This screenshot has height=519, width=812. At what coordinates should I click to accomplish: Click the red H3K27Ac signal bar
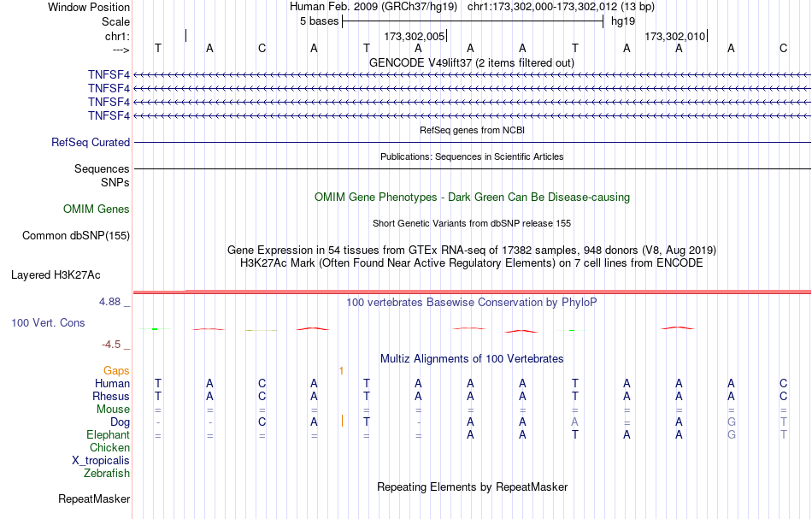point(473,292)
